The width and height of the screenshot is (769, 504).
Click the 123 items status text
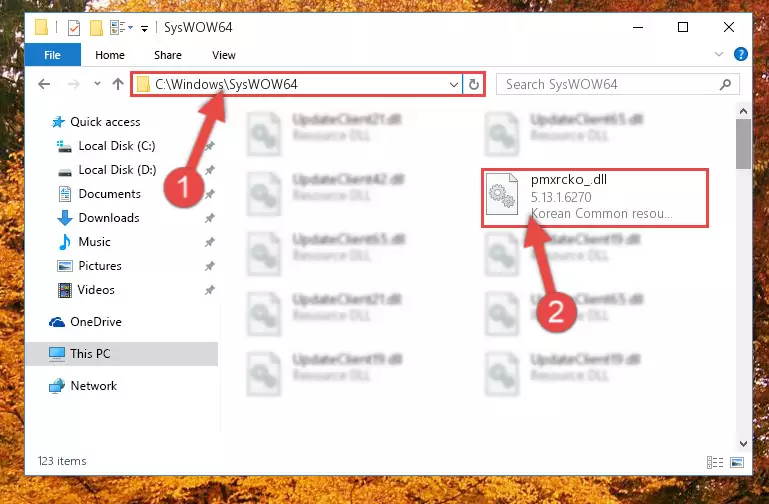[62, 461]
